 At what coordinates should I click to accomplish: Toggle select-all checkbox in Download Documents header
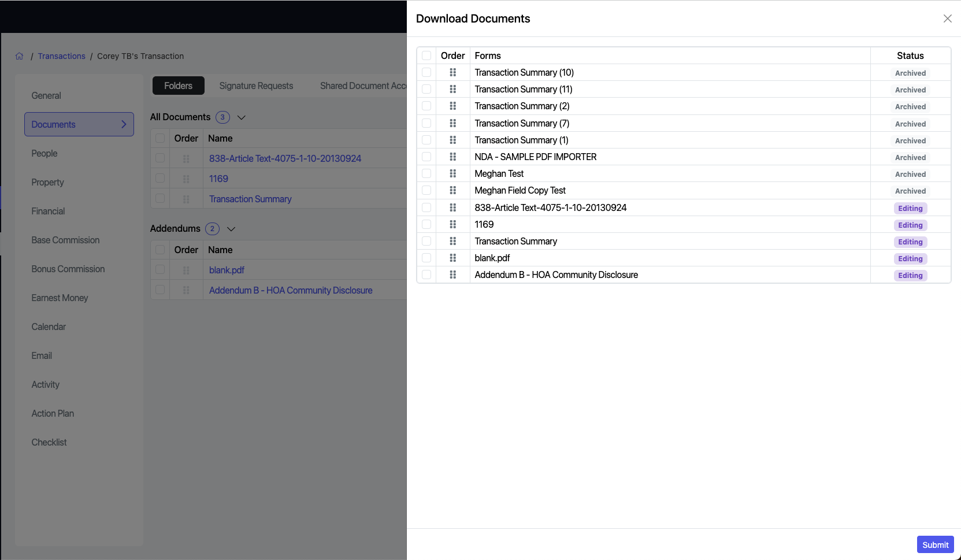(426, 55)
